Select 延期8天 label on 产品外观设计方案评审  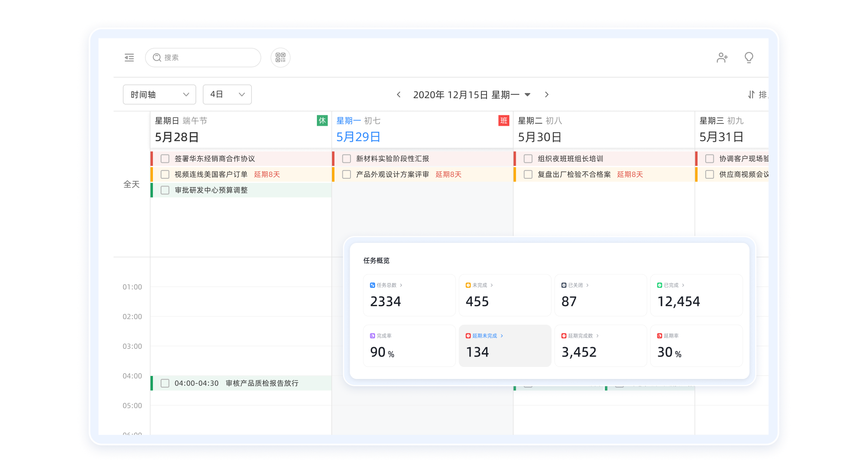pos(449,174)
